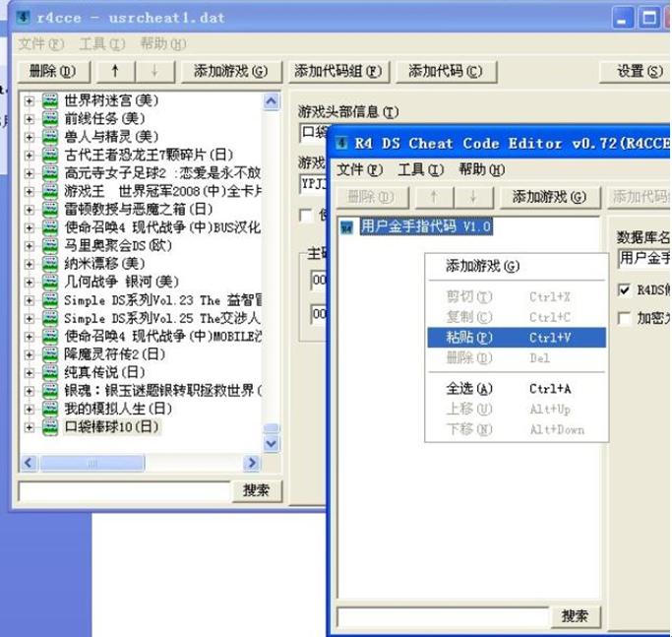672x637 pixels.
Task: Click the r4cce usrcheat1.dat title bar icon
Action: pyautogui.click(x=24, y=17)
